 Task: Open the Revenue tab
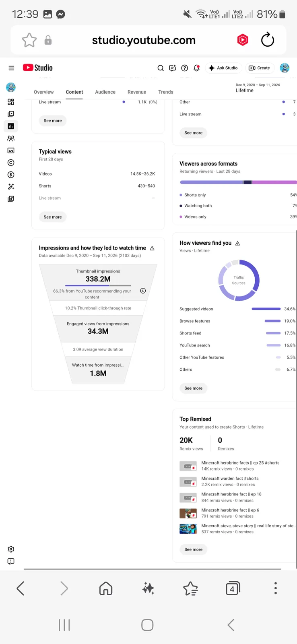pyautogui.click(x=137, y=92)
